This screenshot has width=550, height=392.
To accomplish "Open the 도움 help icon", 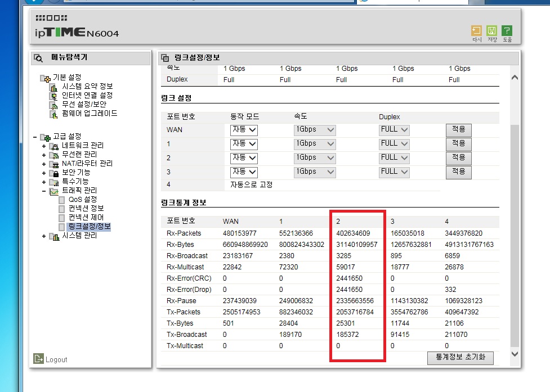I will click(x=507, y=31).
